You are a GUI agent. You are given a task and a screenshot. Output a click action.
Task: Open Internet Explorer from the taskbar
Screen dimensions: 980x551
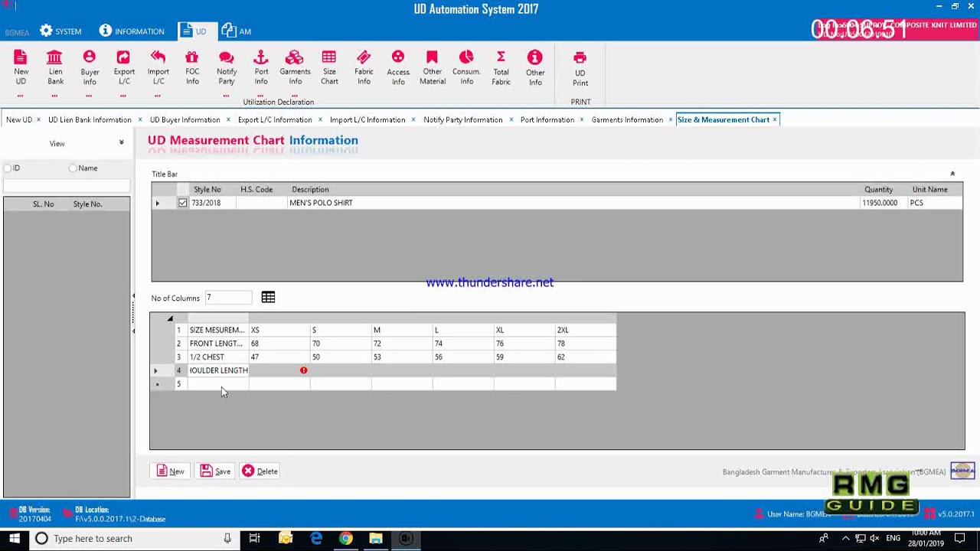316,539
